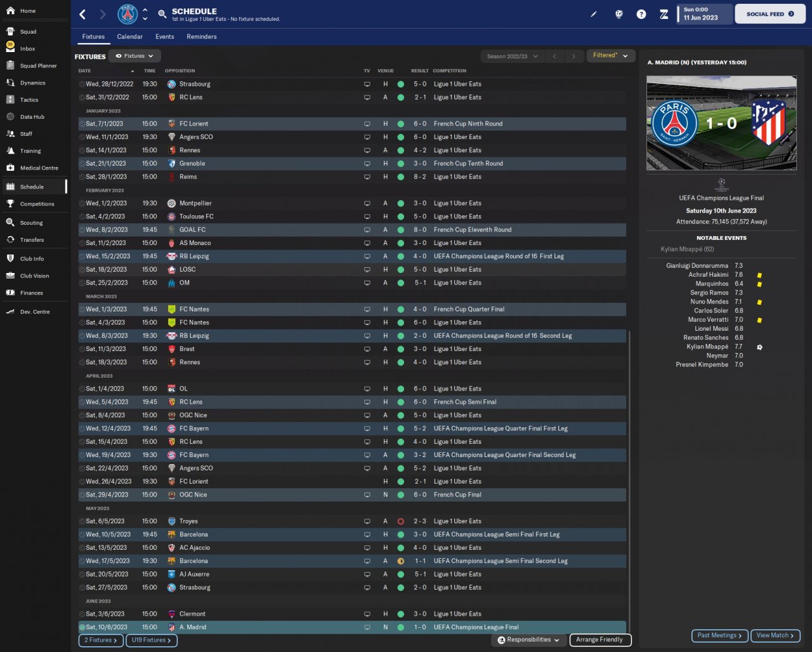This screenshot has width=812, height=652.
Task: Go to the Squad screen icon
Action: click(x=10, y=32)
